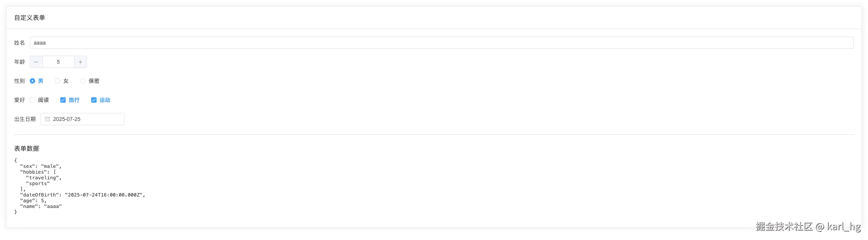Screen dimensions: 868x240
Task: Click the 自定义表单 header
Action: (x=29, y=18)
